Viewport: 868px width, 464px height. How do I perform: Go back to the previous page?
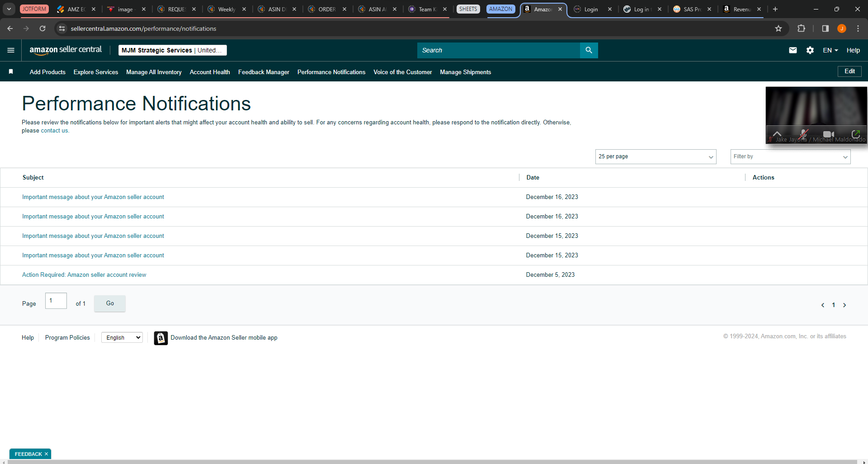point(10,28)
